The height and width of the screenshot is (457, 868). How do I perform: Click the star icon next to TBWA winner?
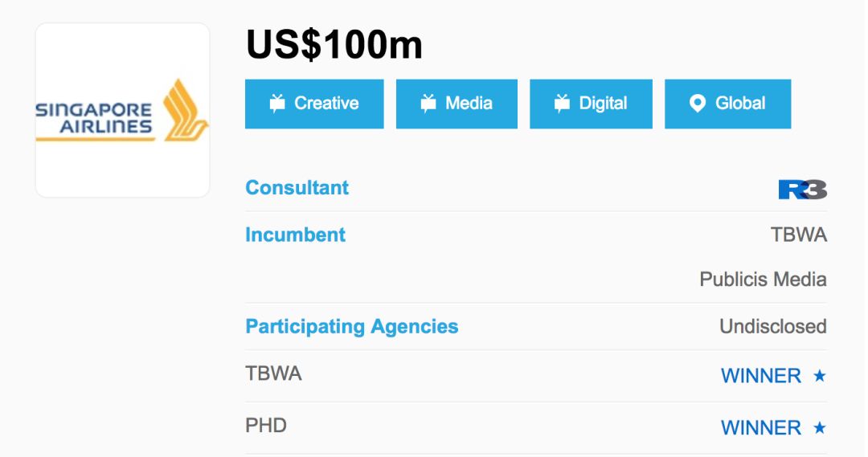pos(820,376)
